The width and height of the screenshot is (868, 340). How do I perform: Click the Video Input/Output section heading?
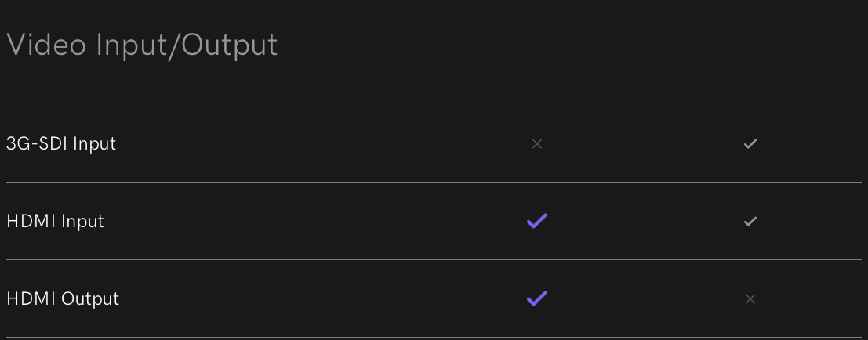(x=142, y=45)
